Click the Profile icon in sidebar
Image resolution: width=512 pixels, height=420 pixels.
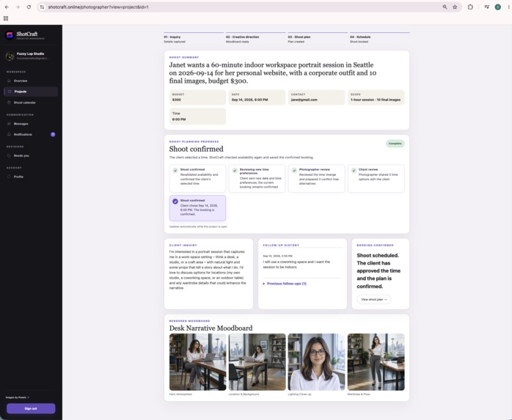pos(9,177)
